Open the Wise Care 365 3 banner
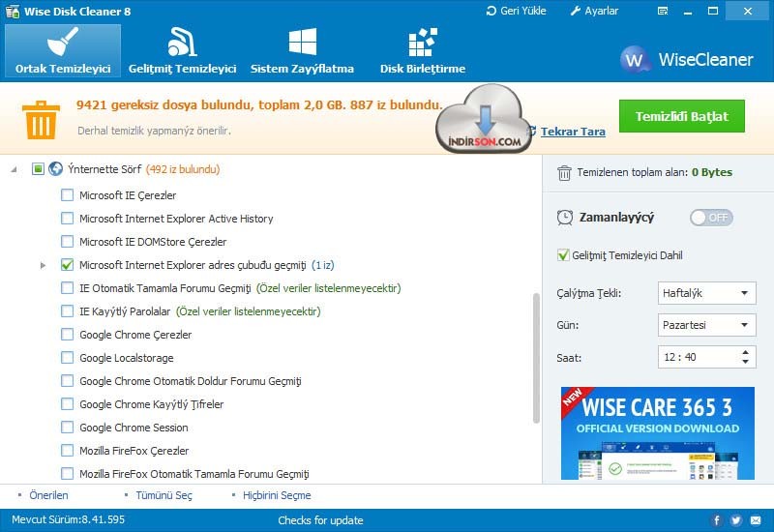Image resolution: width=774 pixels, height=532 pixels. (x=658, y=432)
